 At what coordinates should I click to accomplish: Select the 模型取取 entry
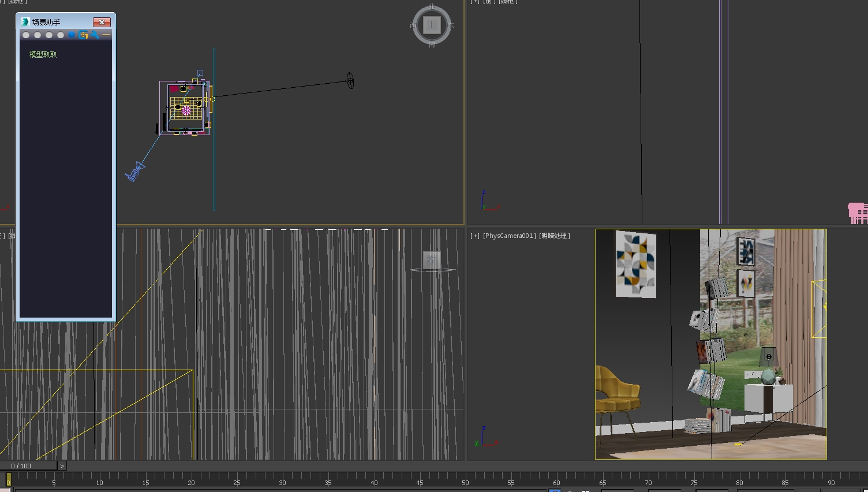point(43,54)
